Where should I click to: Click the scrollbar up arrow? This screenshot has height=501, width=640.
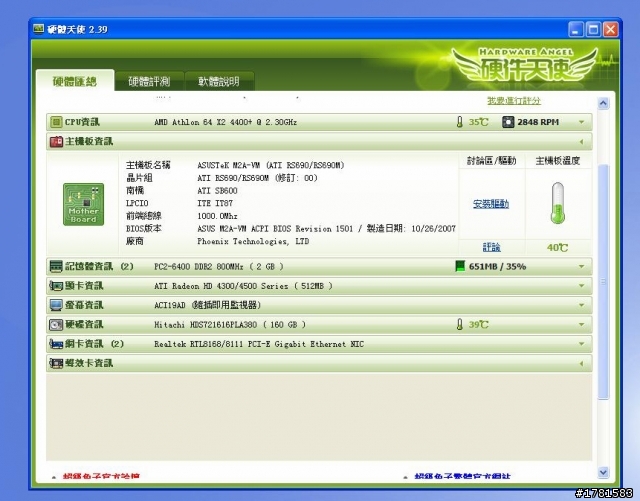tap(603, 103)
